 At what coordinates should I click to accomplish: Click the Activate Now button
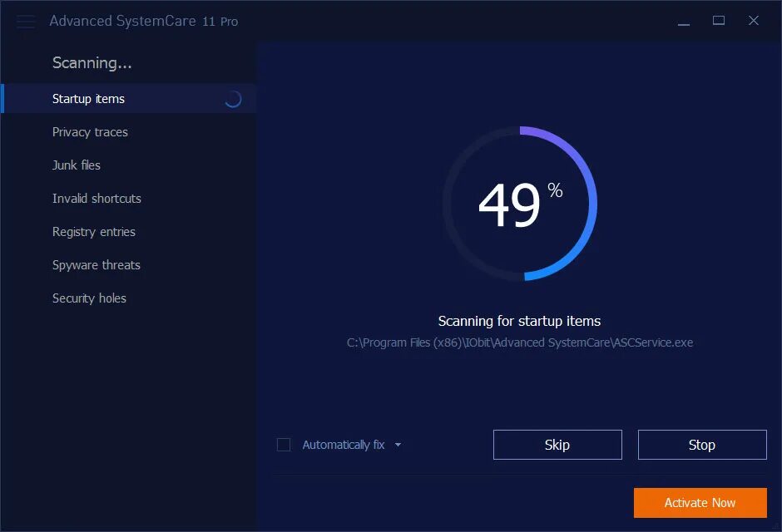(x=700, y=503)
